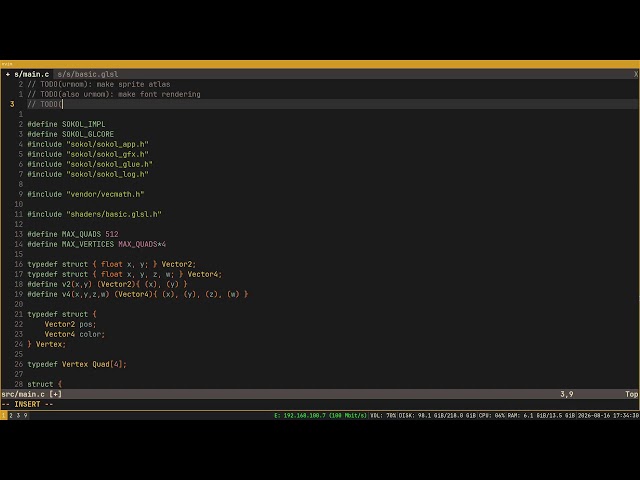The height and width of the screenshot is (480, 640).
Task: Click the '} Vertex;' line
Action: 47,344
